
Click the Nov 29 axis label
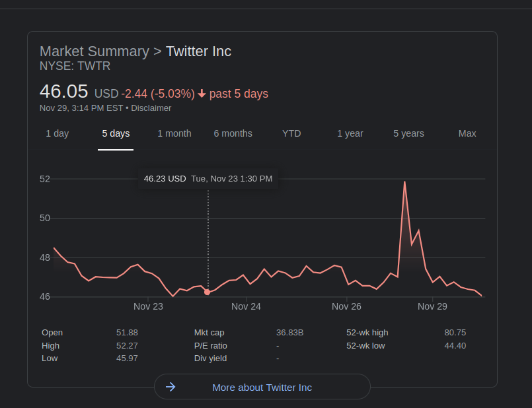click(x=432, y=307)
